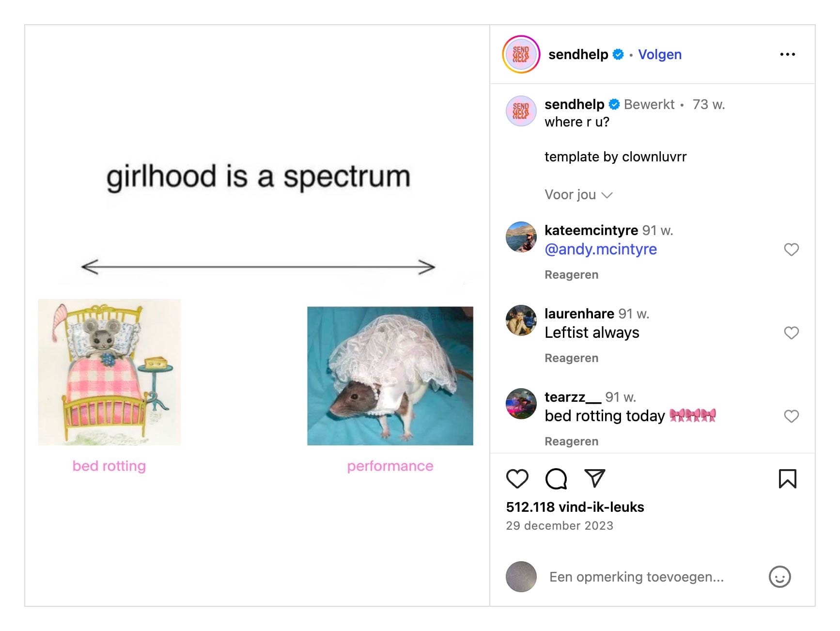Open the three-dot more options menu
The width and height of the screenshot is (840, 631).
tap(787, 54)
